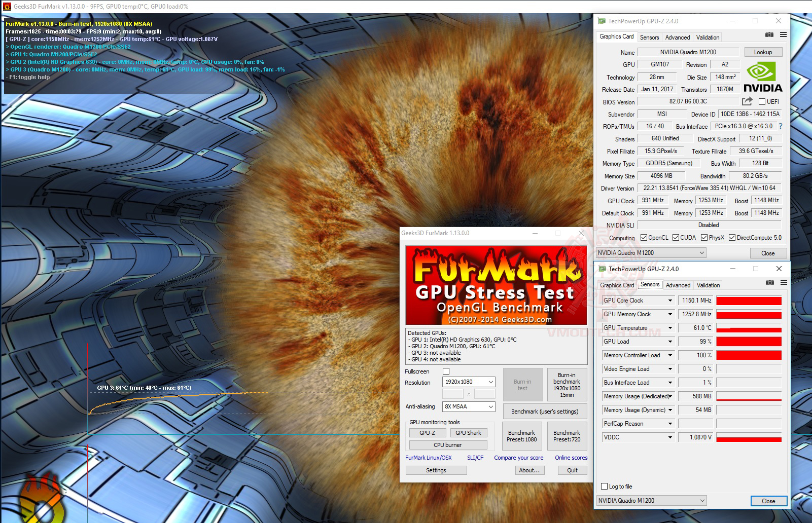Expand the GPU Core Clock sensor dropdown
Image resolution: width=812 pixels, height=523 pixels.
tap(670, 301)
